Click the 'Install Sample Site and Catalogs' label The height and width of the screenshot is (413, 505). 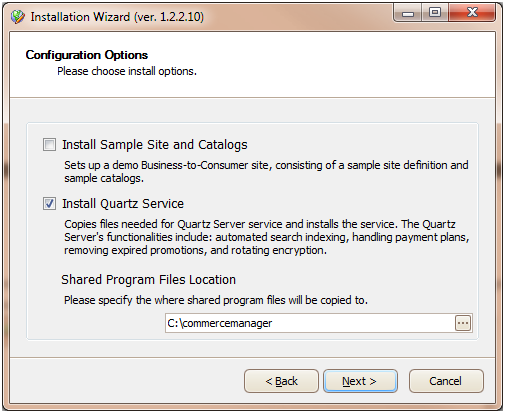pyautogui.click(x=155, y=145)
